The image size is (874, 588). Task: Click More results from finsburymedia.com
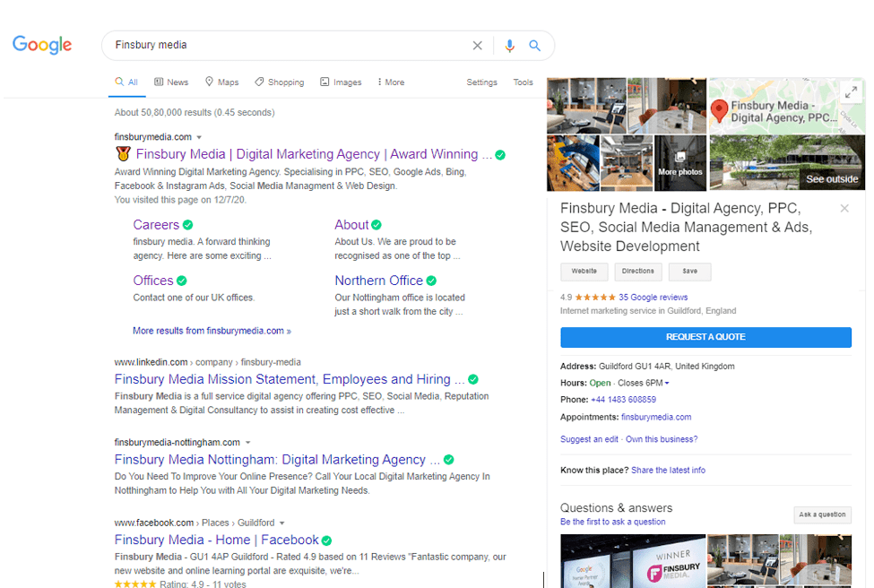(x=212, y=331)
